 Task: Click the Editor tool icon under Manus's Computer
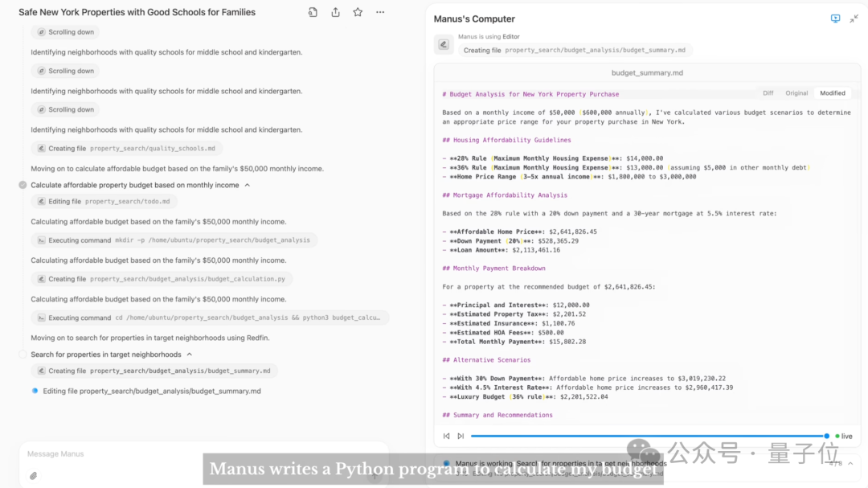coord(444,44)
